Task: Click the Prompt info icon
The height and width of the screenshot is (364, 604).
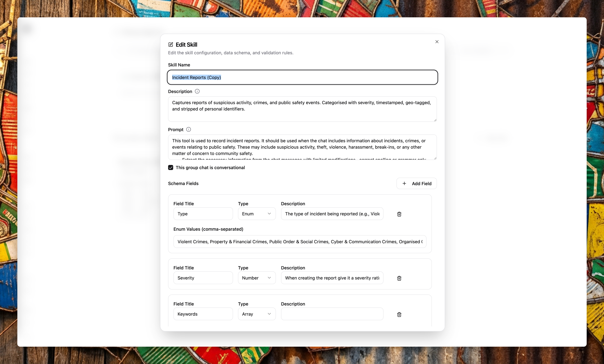Action: point(188,129)
